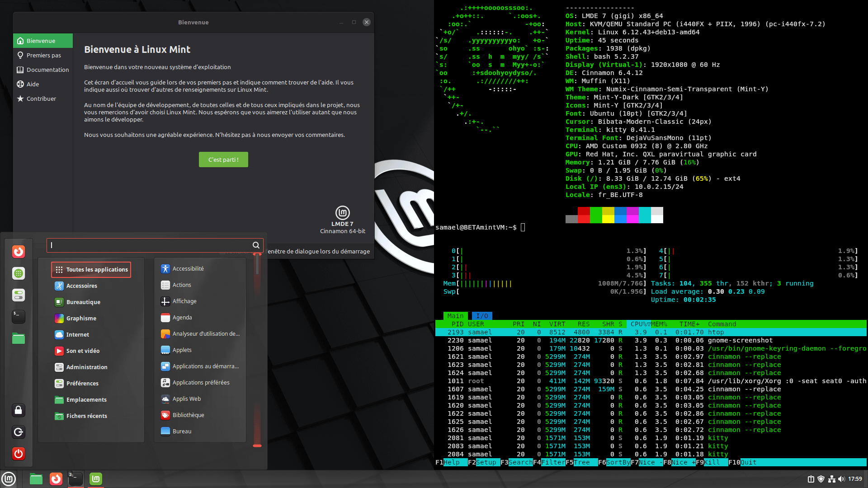Viewport: 868px width, 488px height.
Task: Select the Administration category in the menu
Action: tap(87, 367)
